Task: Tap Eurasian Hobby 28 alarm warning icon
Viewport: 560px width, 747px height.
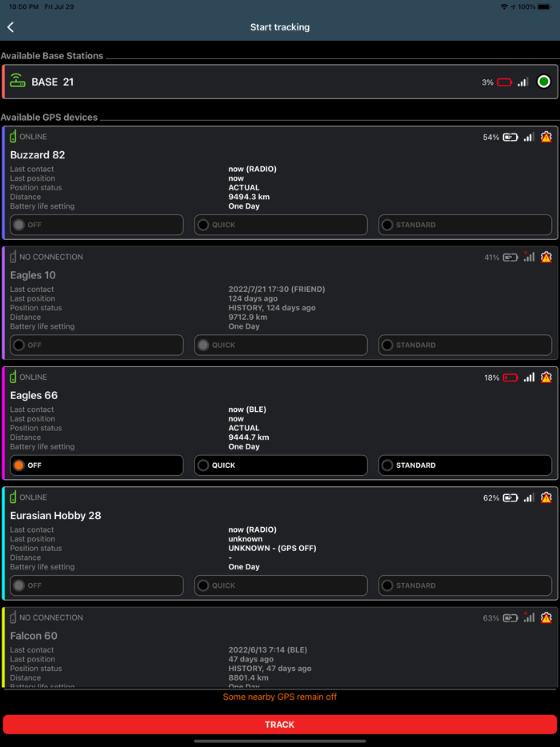Action: point(546,497)
